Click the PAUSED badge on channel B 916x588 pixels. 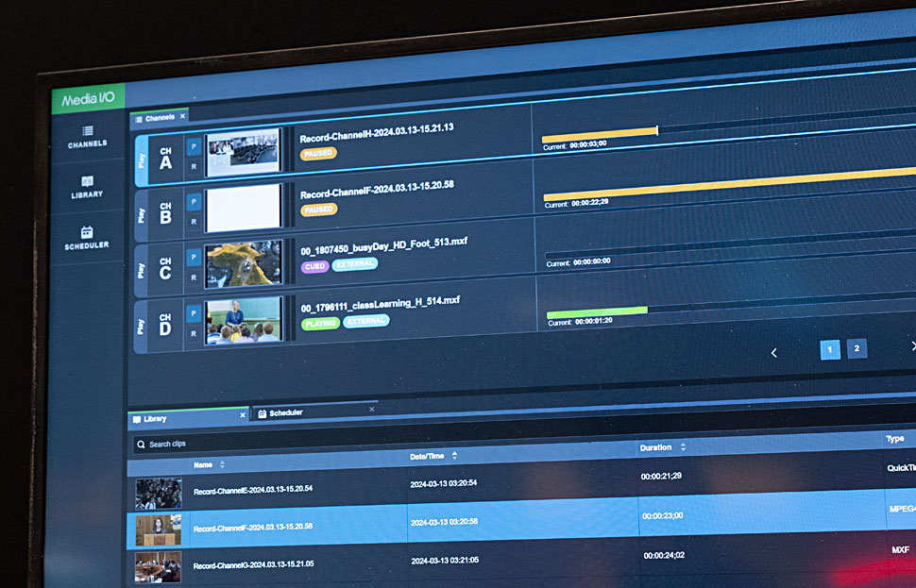point(319,210)
